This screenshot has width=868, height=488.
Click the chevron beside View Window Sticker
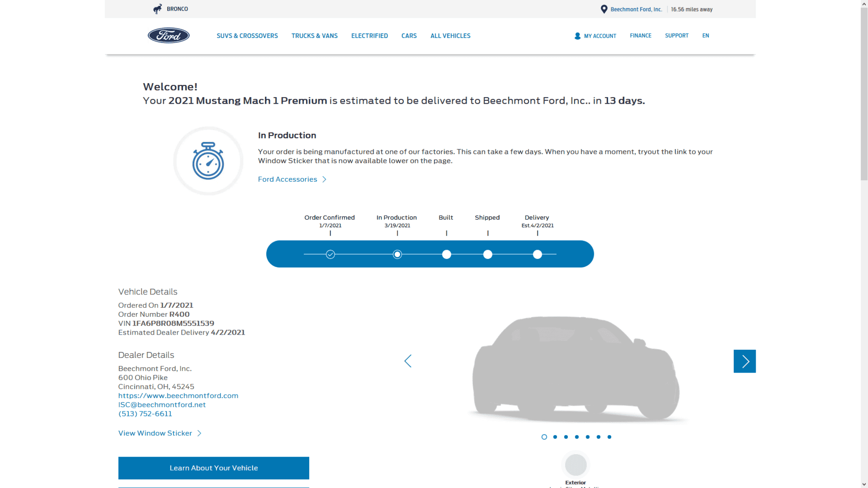point(199,433)
